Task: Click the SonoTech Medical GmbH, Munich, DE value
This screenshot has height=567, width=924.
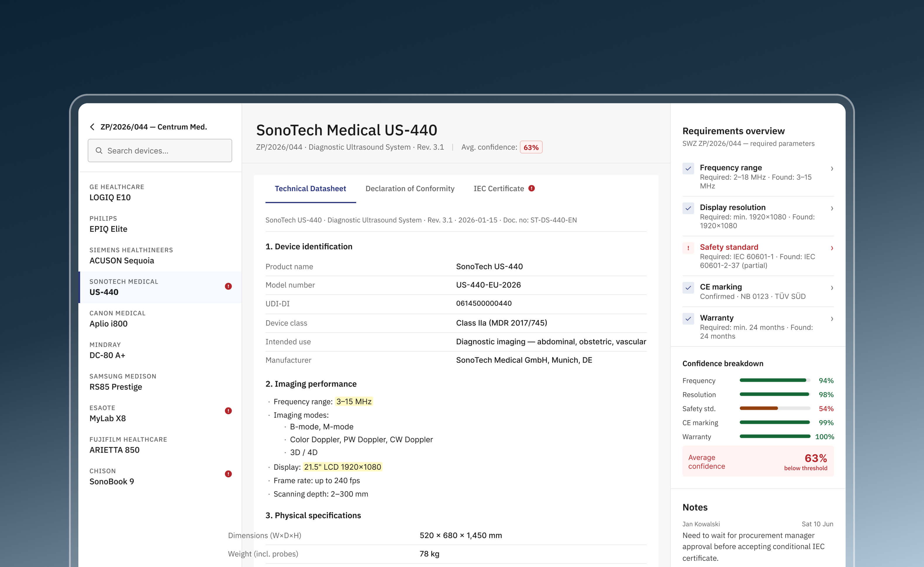Action: (x=524, y=360)
